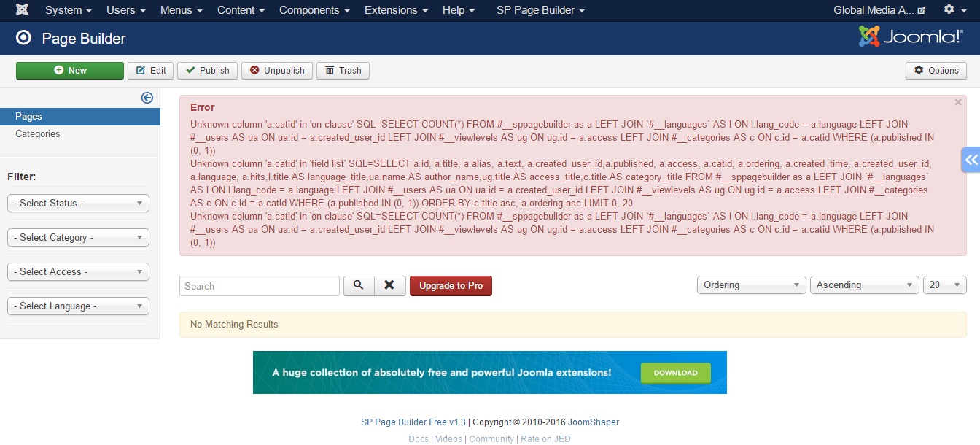980x445 pixels.
Task: Select Pages in the sidebar
Action: (80, 117)
